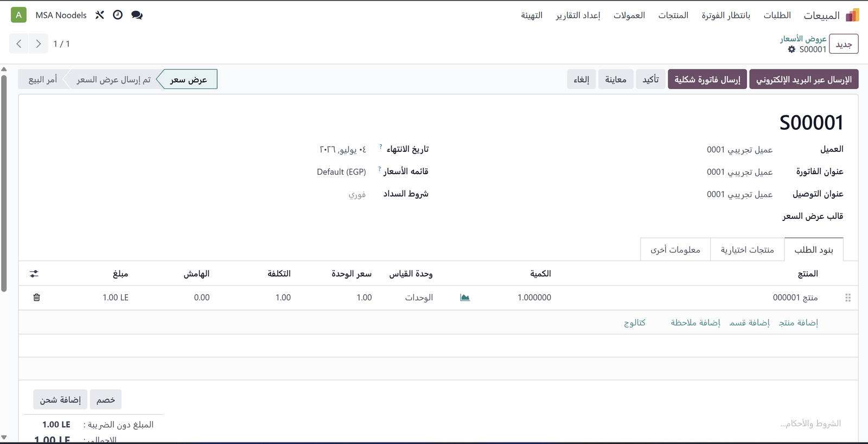Click margin cell 0.00
Screen dimensions: 868x444
coord(202,297)
